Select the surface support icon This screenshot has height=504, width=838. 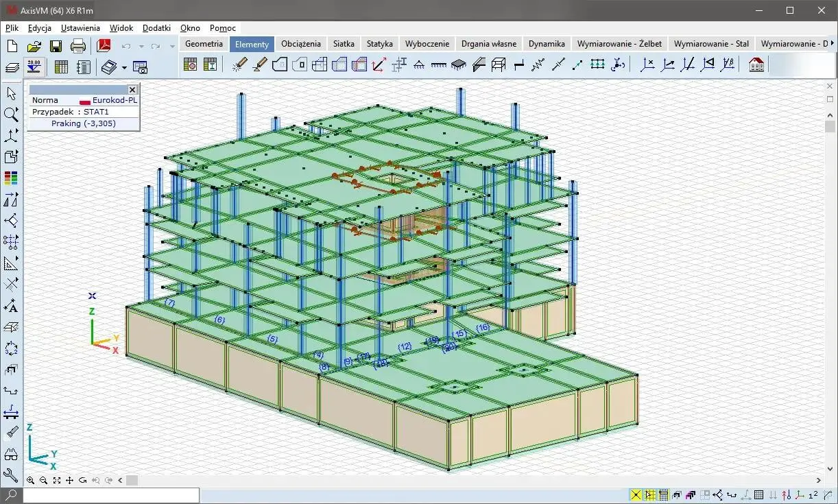click(458, 65)
